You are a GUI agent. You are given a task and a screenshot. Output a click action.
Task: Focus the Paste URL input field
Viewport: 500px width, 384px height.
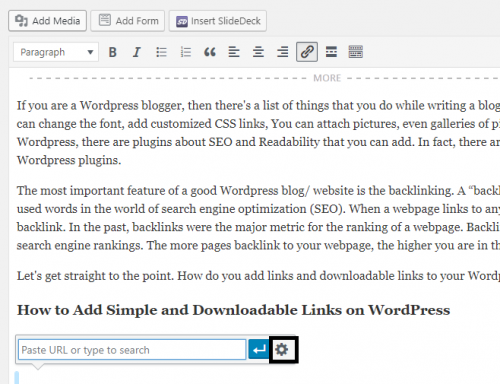pyautogui.click(x=132, y=350)
